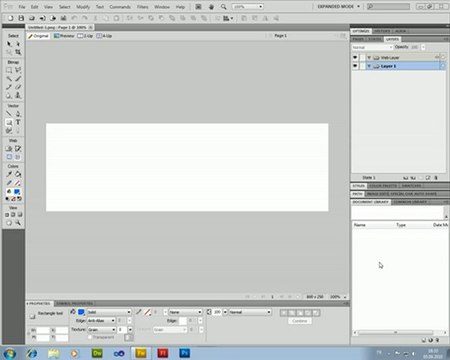Swap stroke and fill colors
This screenshot has width=450, height=360.
click(20, 199)
